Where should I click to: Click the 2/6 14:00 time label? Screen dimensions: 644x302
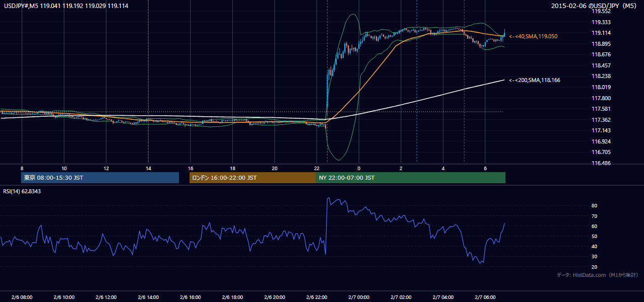(148, 297)
